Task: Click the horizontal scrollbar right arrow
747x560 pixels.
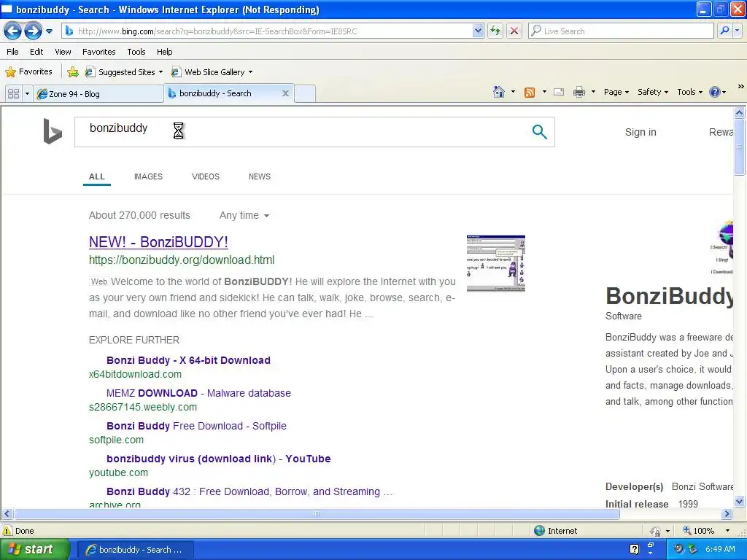Action: (727, 514)
